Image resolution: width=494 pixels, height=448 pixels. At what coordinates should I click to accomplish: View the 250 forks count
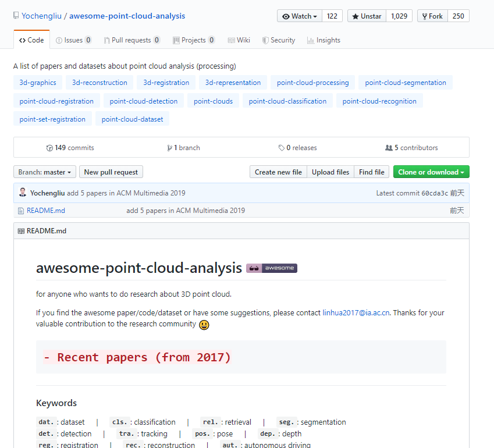tap(459, 16)
